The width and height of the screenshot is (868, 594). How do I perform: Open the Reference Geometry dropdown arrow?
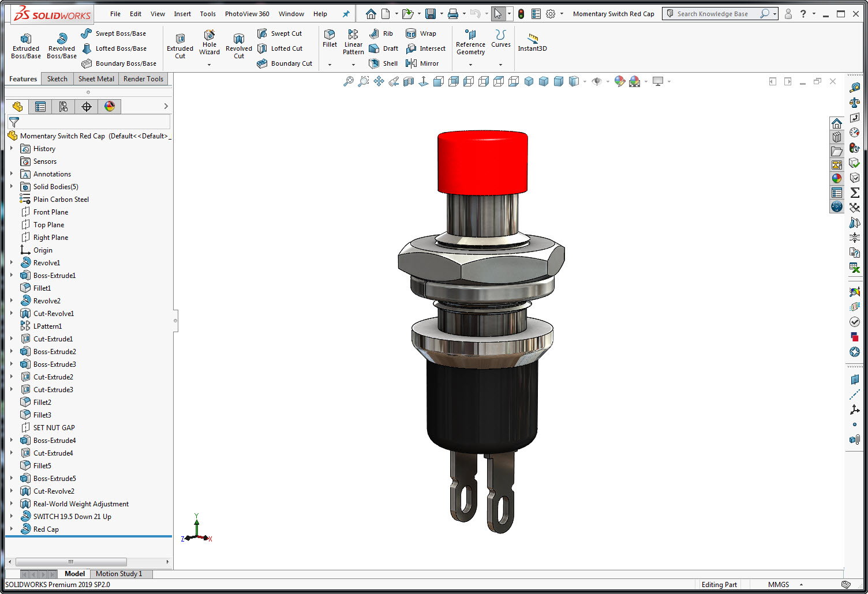[470, 65]
